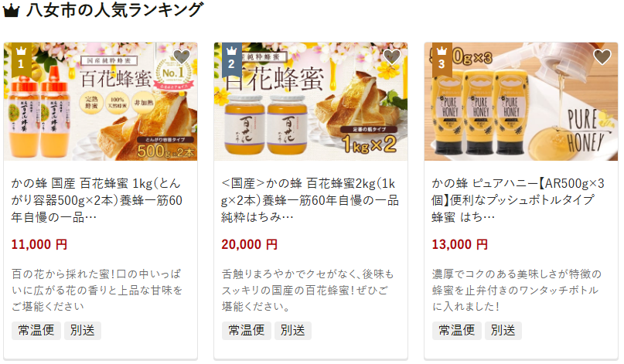Click the 13,000 円 price
The width and height of the screenshot is (624, 364).
point(459,244)
